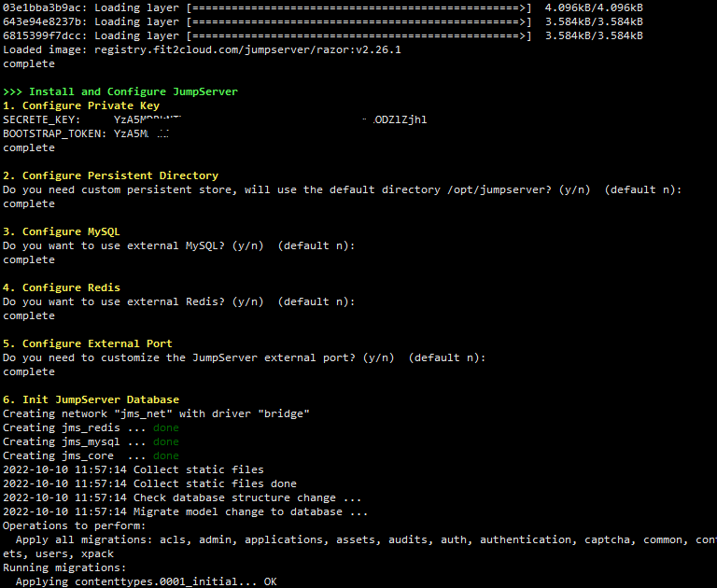717x588 pixels.
Task: Click the 'Creating jms_redis ... done' line
Action: pos(91,428)
